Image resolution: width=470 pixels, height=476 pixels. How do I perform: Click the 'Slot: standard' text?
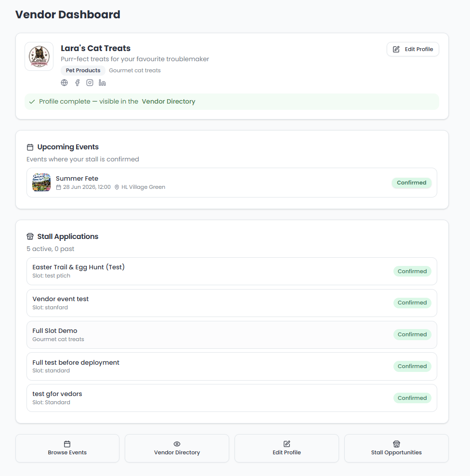pyautogui.click(x=51, y=370)
